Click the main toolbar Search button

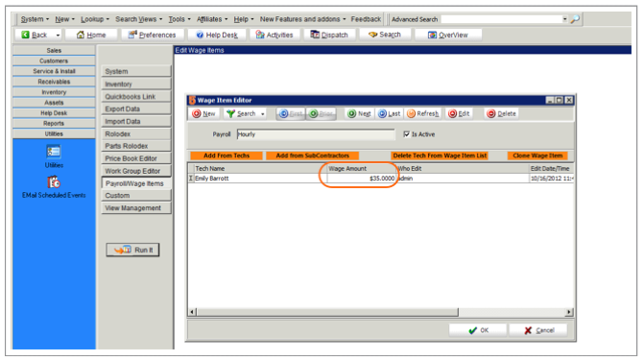coord(385,35)
